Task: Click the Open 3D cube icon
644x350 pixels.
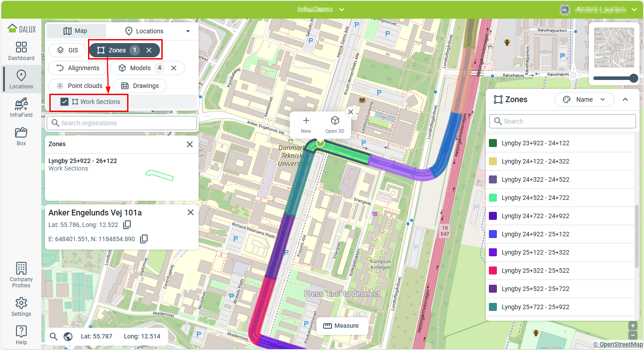Action: pos(335,121)
